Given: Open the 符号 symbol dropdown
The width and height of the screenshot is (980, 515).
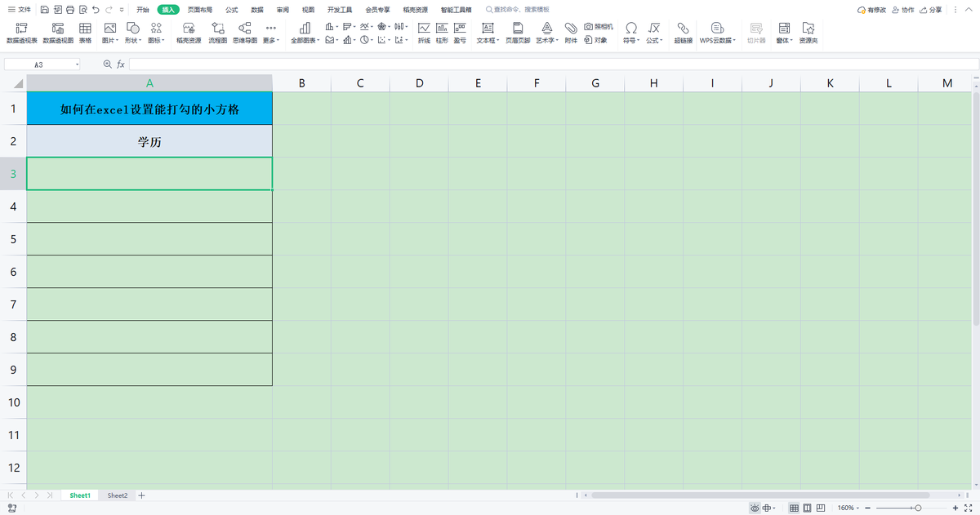Looking at the screenshot, I should coord(630,33).
